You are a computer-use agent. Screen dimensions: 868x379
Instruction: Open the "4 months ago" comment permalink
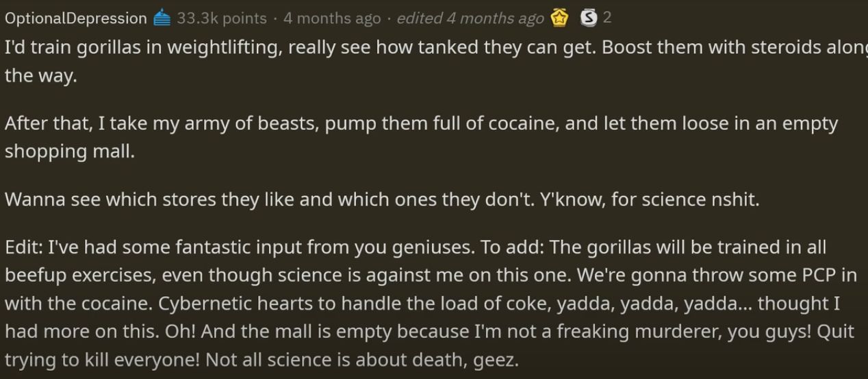332,19
